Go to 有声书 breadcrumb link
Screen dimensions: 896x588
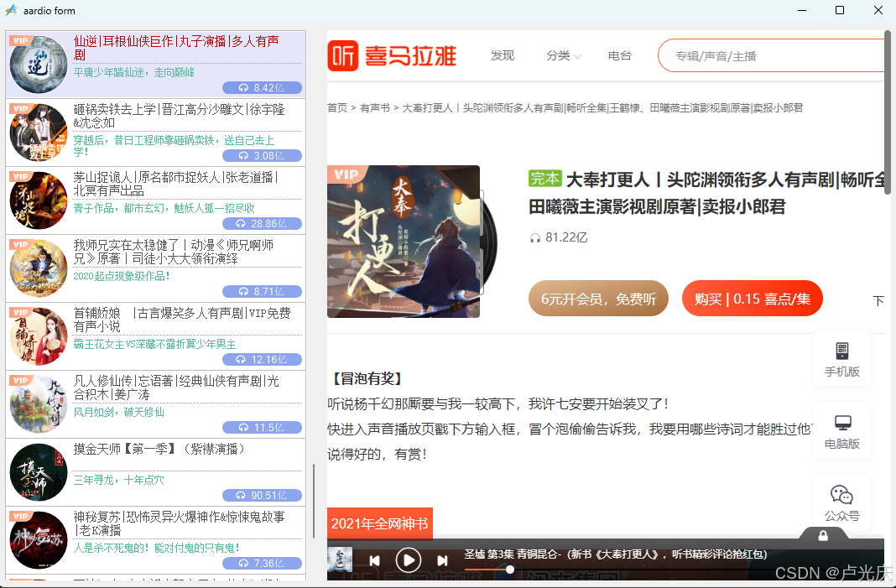pyautogui.click(x=375, y=107)
